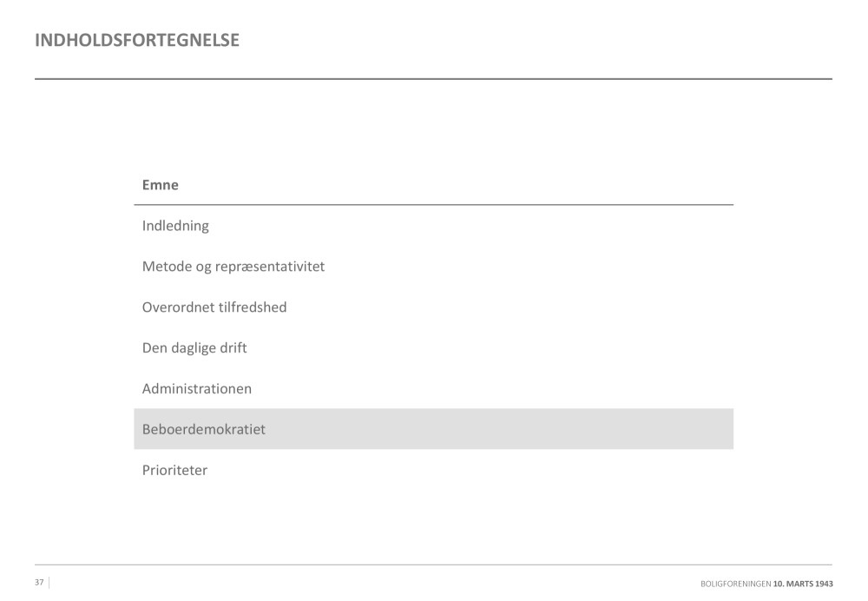Click the word Metode in the list
The width and height of the screenshot is (868, 601).
coord(166,267)
